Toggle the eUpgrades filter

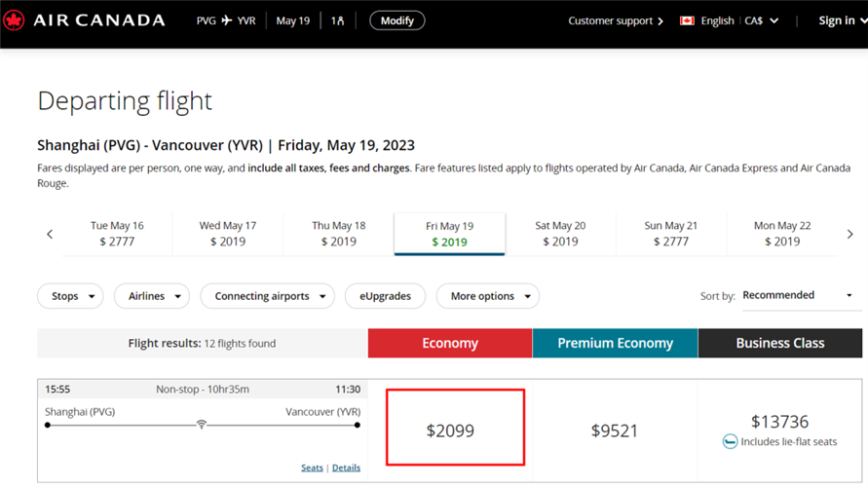pos(385,296)
